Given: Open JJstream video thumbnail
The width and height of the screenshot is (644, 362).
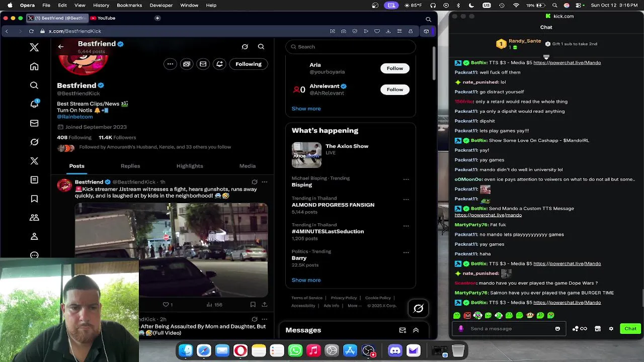Looking at the screenshot, I should (172, 250).
